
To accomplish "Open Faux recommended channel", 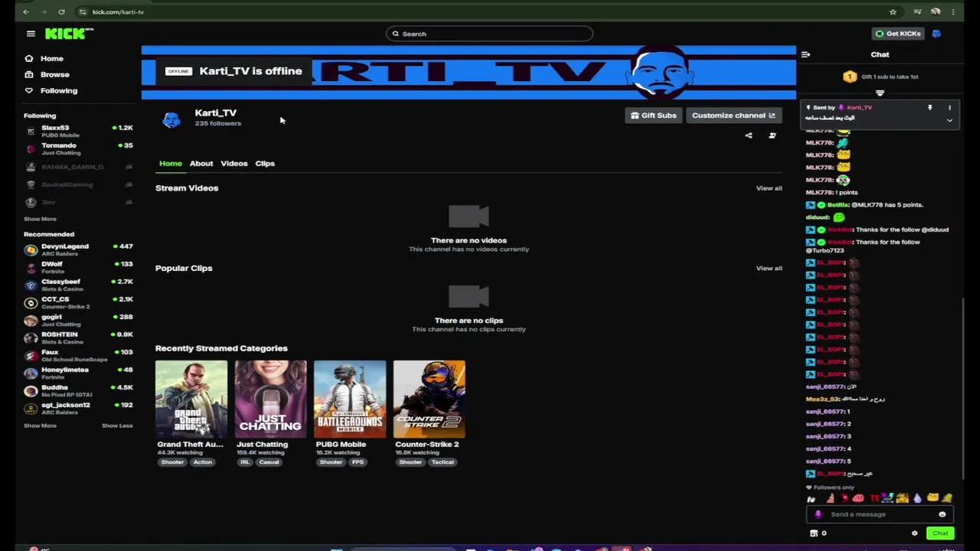I will [78, 355].
